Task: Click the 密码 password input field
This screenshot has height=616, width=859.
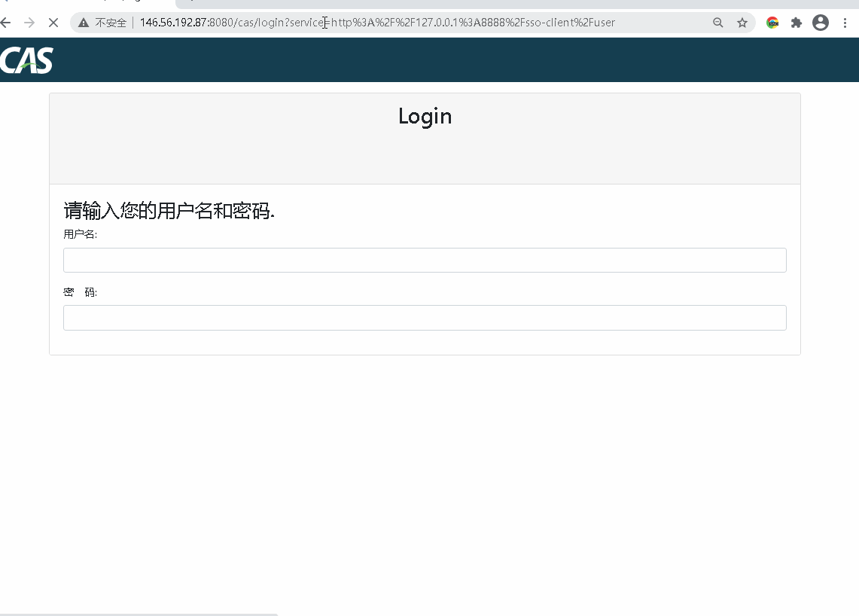Action: pos(424,317)
